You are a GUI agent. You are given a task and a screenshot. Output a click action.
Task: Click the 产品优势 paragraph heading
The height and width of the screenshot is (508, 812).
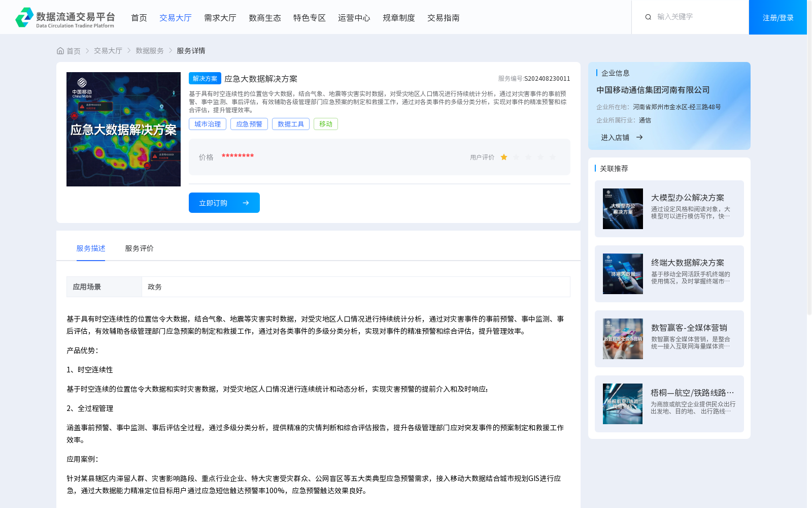click(82, 351)
